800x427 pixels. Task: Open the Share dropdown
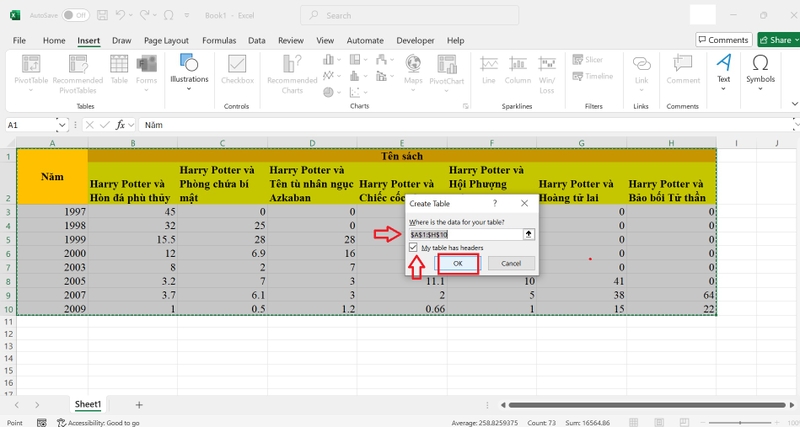click(795, 40)
